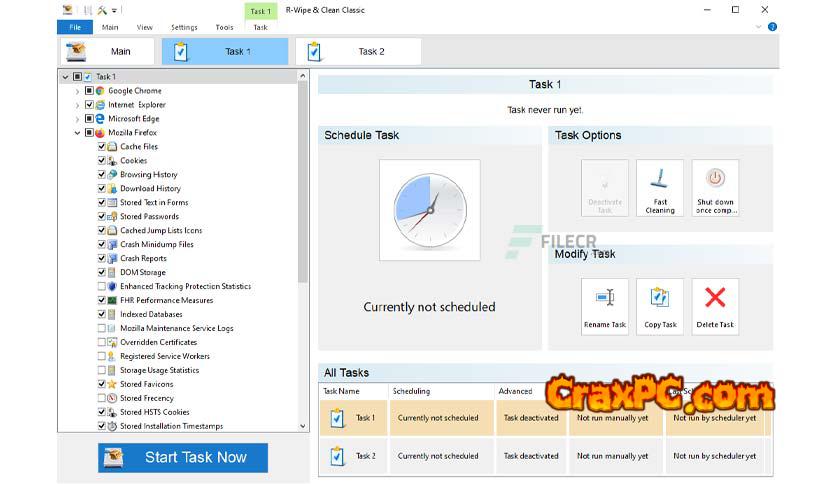The height and width of the screenshot is (484, 836).
Task: Select the FHR Performance Measures item
Action: 166,300
